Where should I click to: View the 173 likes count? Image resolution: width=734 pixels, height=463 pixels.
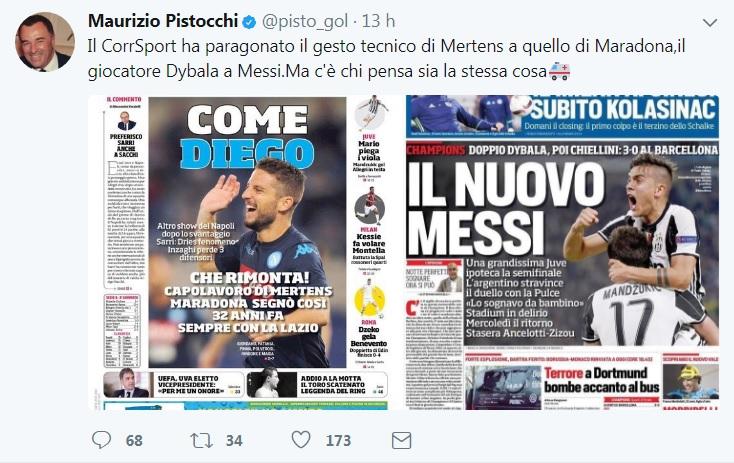(338, 441)
